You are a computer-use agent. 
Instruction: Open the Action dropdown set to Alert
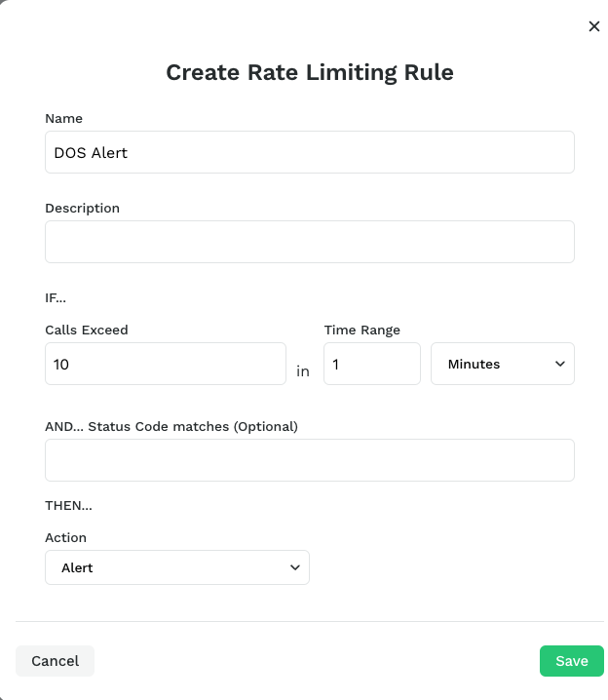(177, 567)
